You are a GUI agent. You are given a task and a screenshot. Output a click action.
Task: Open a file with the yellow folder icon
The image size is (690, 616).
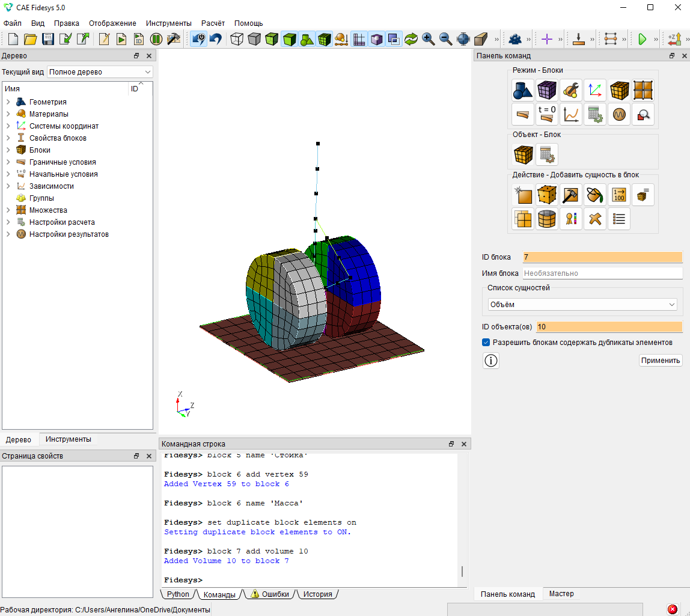pos(31,39)
